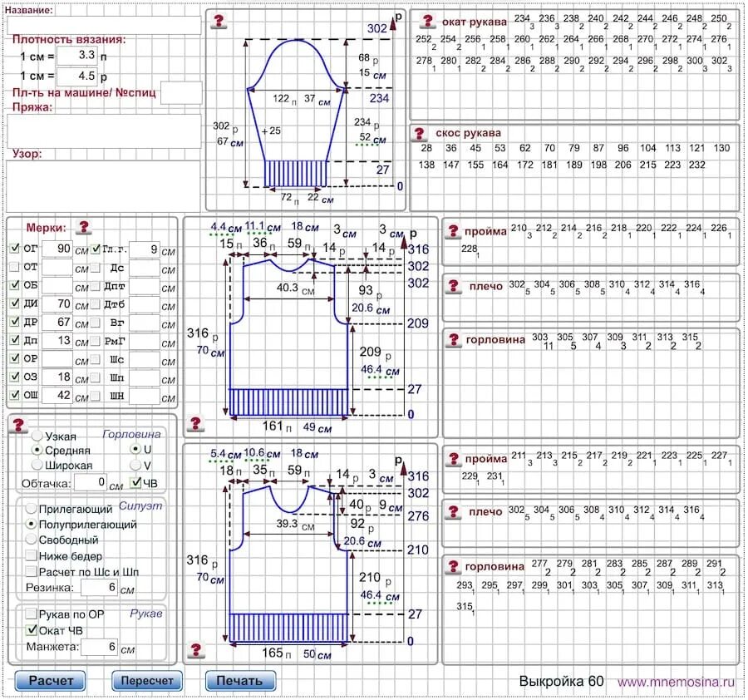Screen dimensions: 748x700
Task: Open help for the плечо panel with values 302₅ 304₅ 306₅ 308₄
Action: (x=453, y=512)
